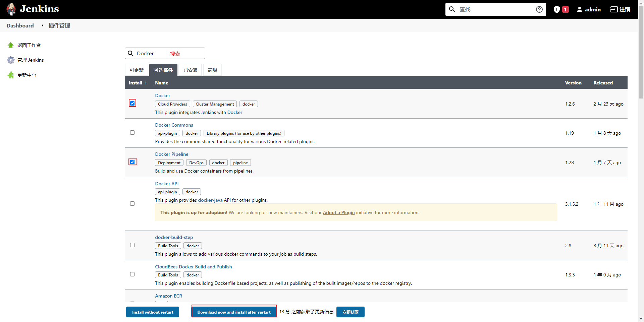The width and height of the screenshot is (644, 322).
Task: Check the Docker API plugin checkbox
Action: [132, 204]
